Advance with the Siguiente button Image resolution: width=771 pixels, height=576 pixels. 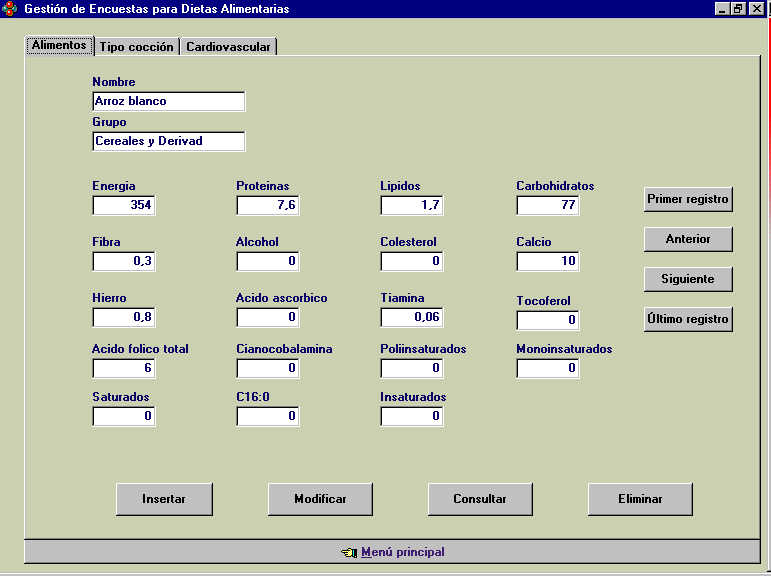pos(688,279)
